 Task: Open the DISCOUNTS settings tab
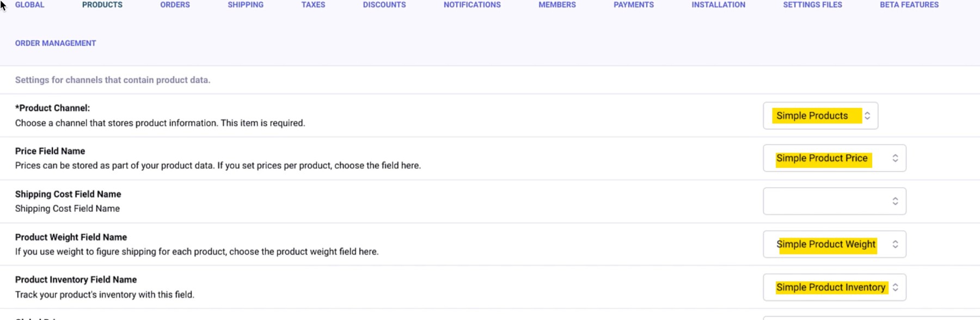click(384, 5)
